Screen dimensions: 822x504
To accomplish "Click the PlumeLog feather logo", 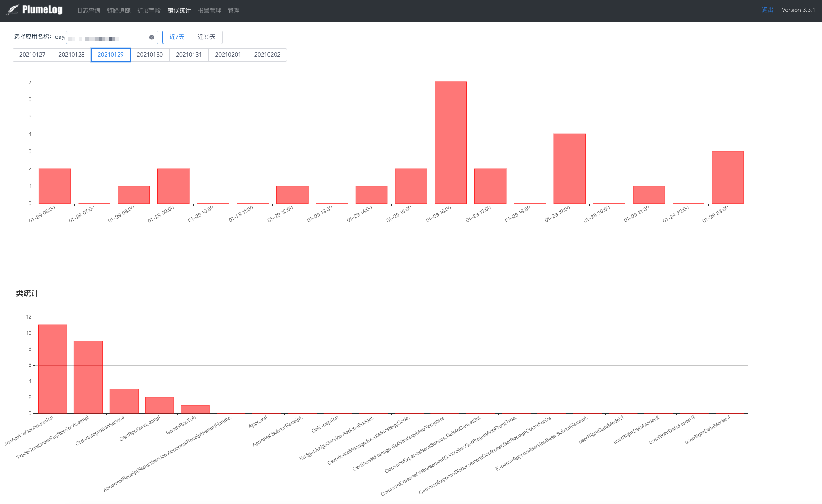I will click(13, 10).
